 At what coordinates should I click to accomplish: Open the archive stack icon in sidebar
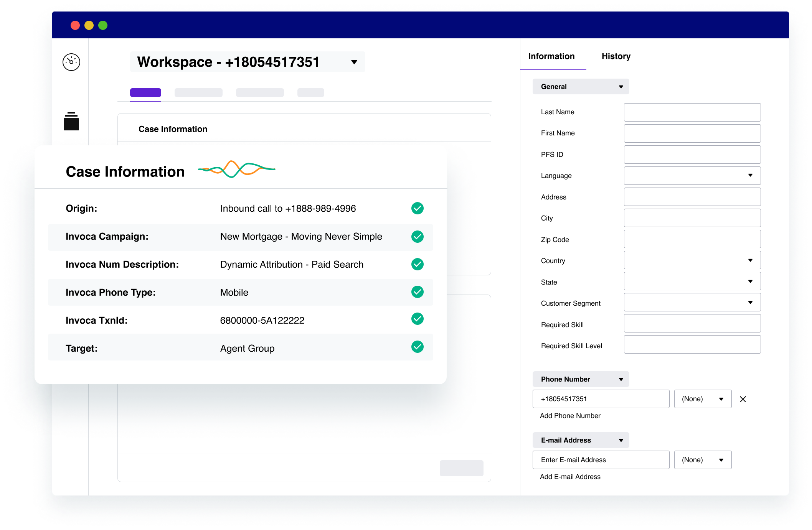point(71,121)
